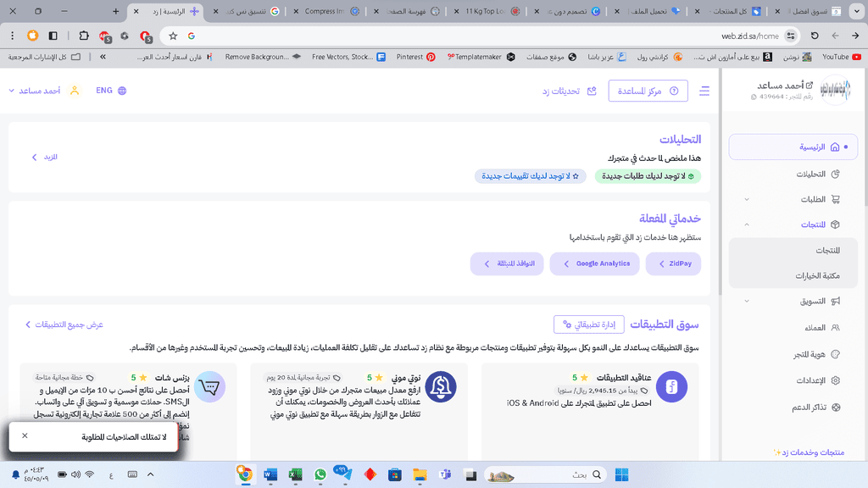Image resolution: width=868 pixels, height=488 pixels.
Task: Click the ZidPay service button
Action: 673,264
